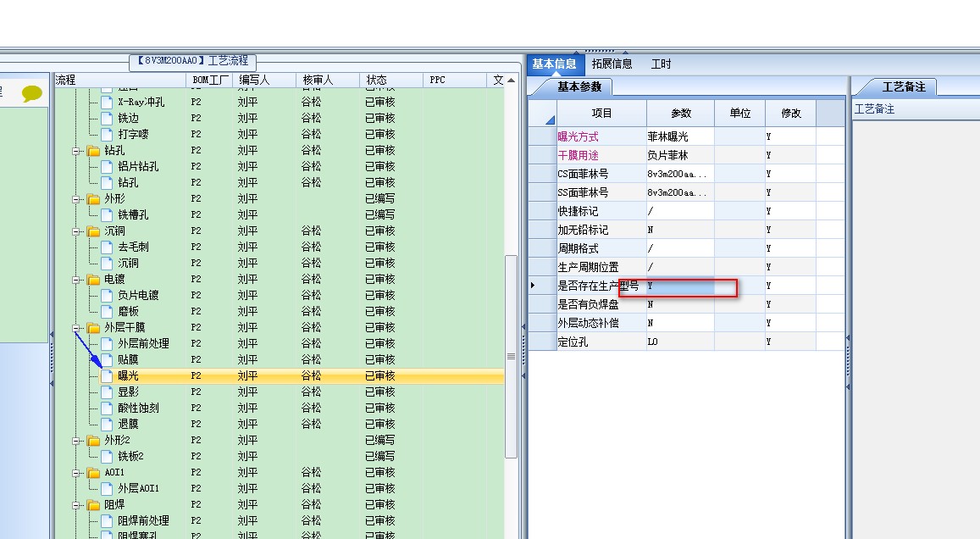Click the folder icon of 沉铜 group

(94, 231)
